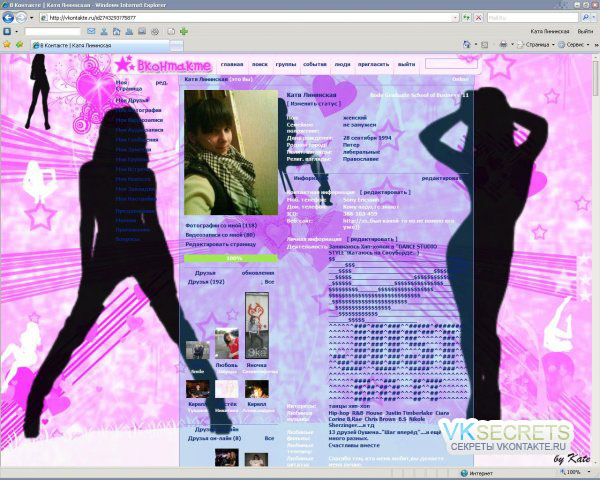This screenshot has height=480, width=600.
Task: Open the события menu item
Action: (x=315, y=64)
